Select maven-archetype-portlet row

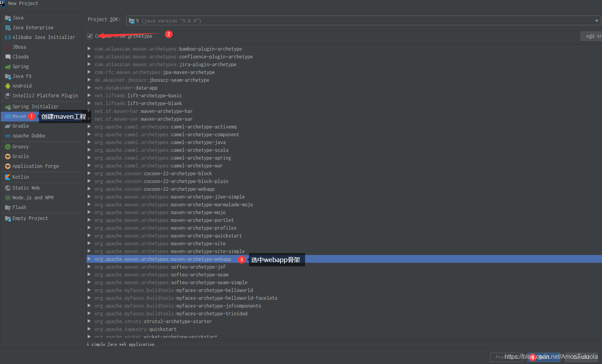click(x=344, y=220)
